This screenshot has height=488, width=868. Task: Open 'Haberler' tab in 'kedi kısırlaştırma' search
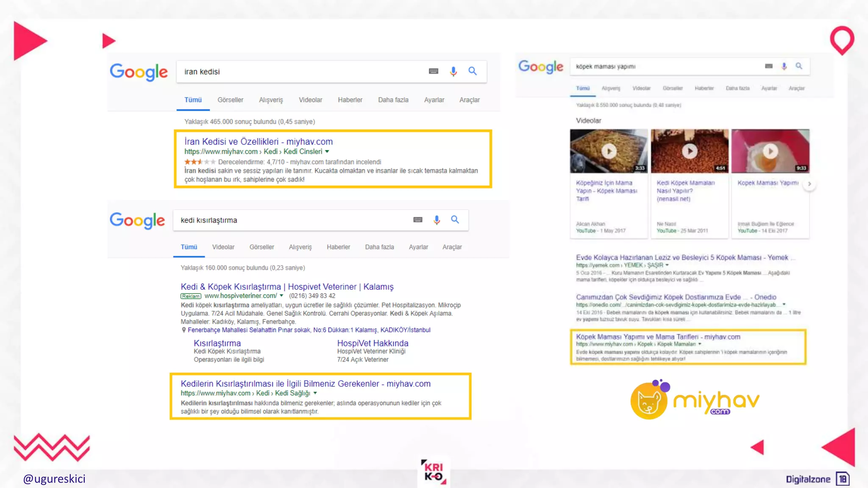point(338,247)
